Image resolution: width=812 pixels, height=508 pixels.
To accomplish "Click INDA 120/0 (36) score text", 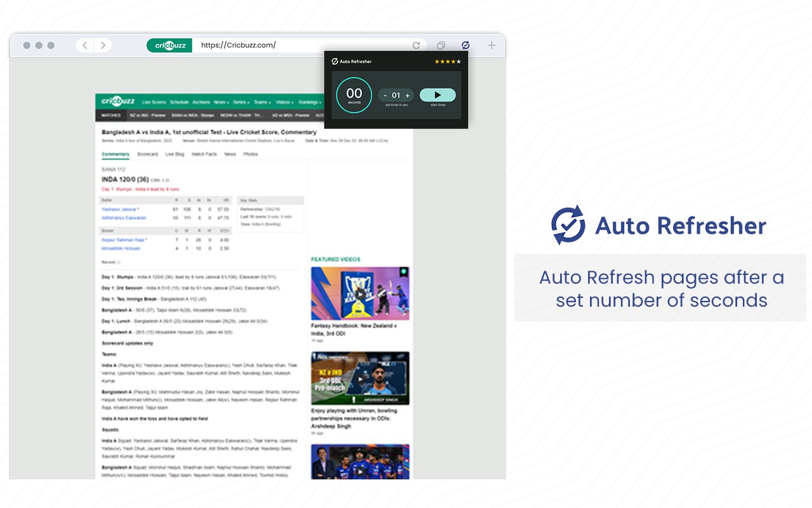I will (125, 180).
